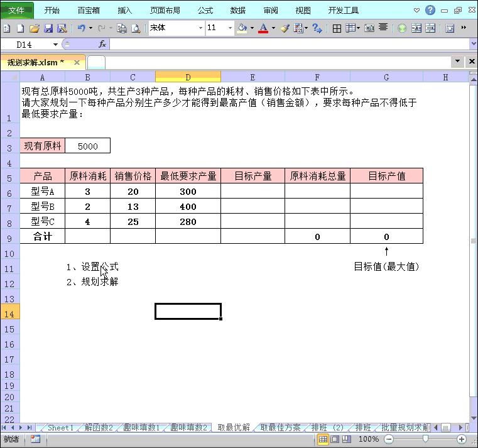Click the 型号B product cell
478x448 pixels.
tap(42, 206)
